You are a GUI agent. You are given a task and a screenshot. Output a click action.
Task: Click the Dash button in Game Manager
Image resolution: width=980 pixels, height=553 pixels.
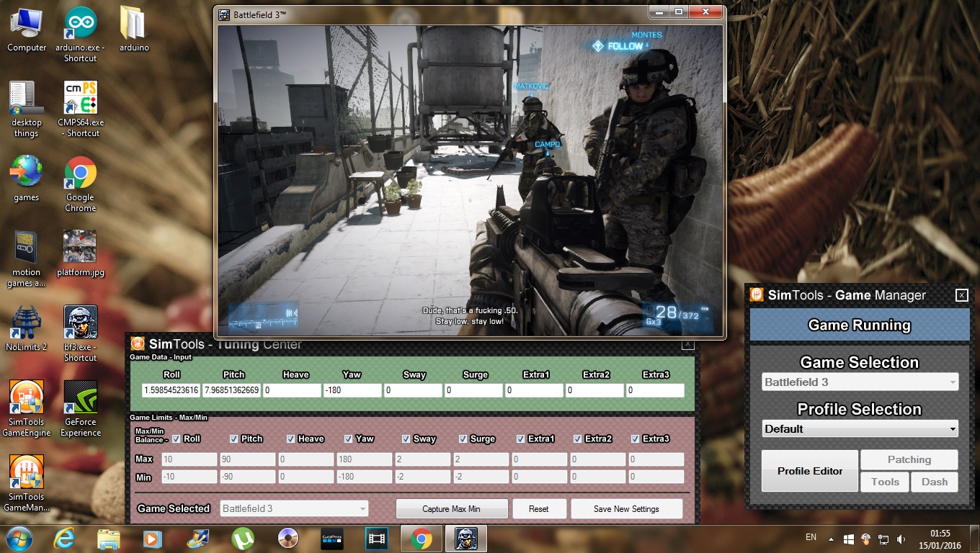935,482
